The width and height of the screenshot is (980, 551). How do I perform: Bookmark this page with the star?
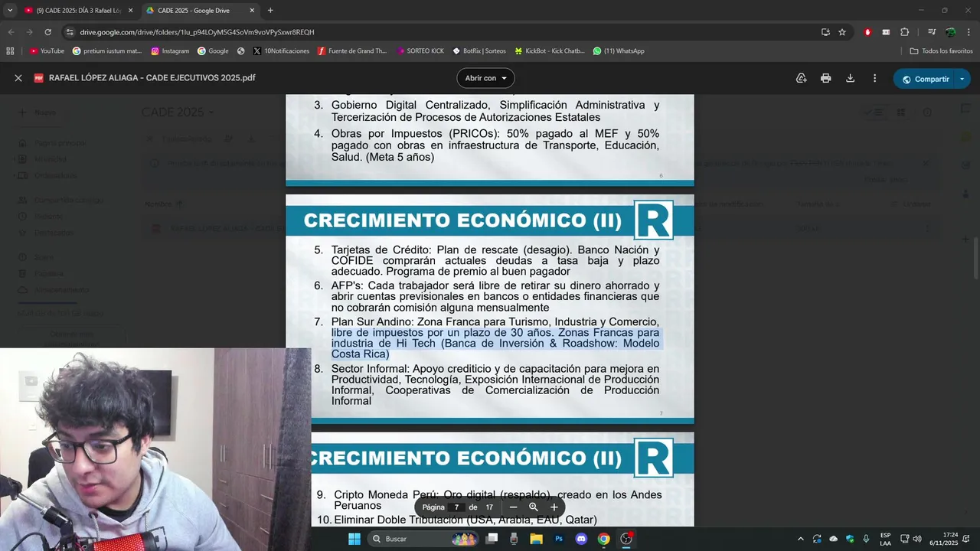coord(842,32)
